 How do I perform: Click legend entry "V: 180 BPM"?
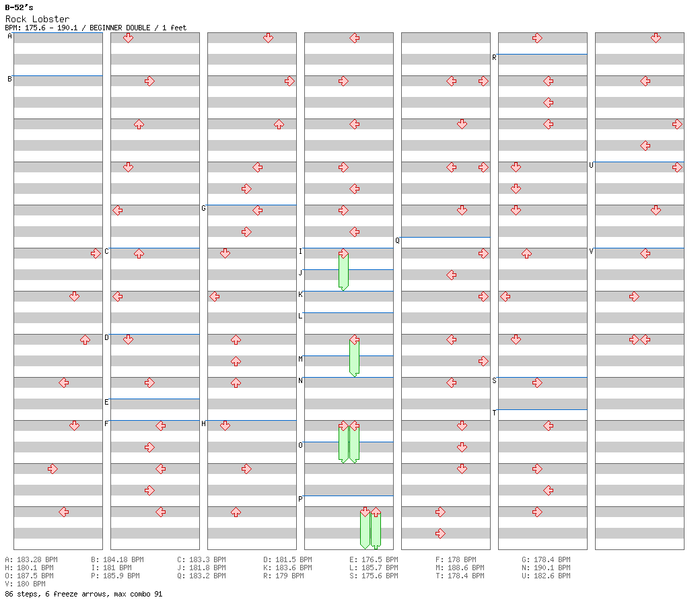click(x=25, y=584)
